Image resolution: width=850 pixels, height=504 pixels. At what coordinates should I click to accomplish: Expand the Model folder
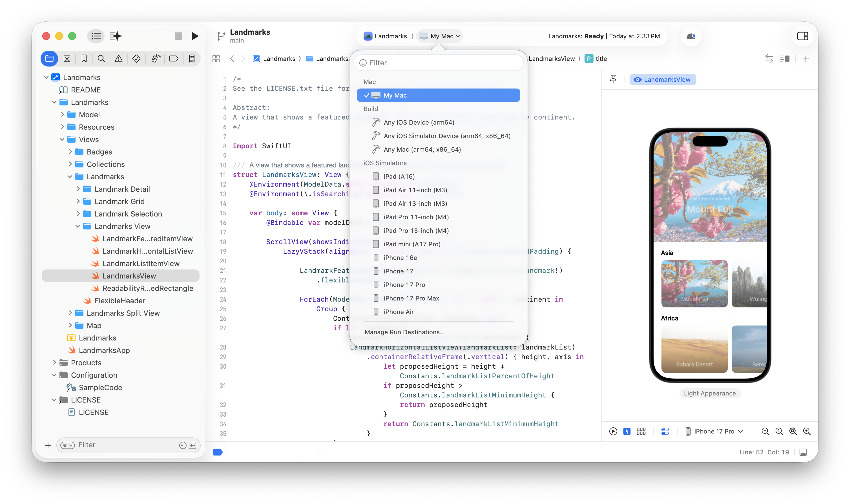pos(63,114)
